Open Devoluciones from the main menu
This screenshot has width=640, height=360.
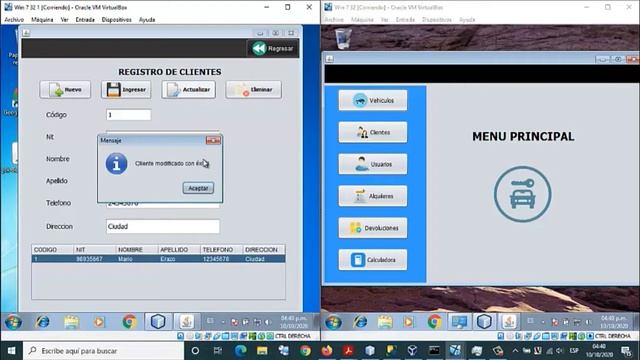click(373, 228)
